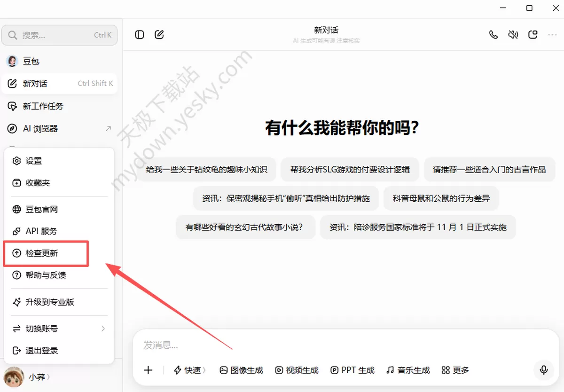
Task: Select 检查更新 in the popup menu
Action: click(59, 253)
